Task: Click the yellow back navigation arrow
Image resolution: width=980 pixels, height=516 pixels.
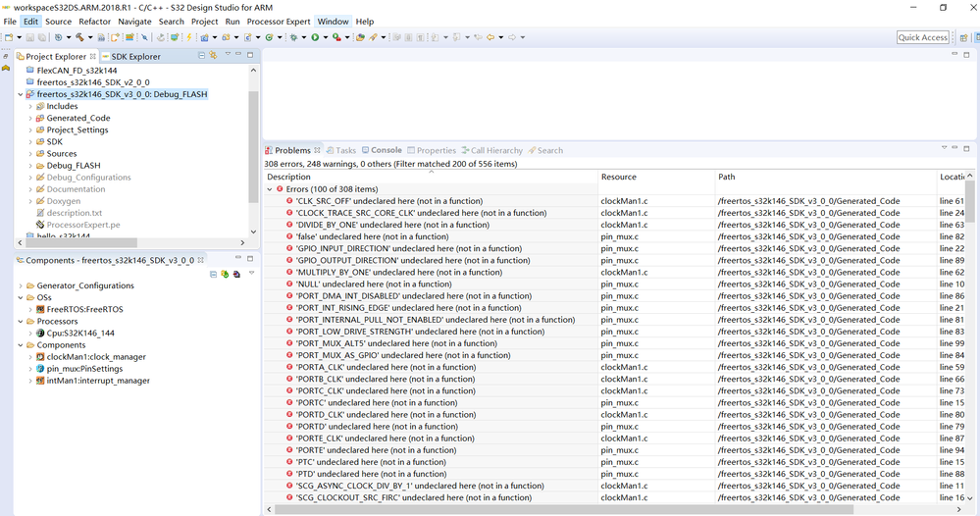Action: tap(490, 37)
